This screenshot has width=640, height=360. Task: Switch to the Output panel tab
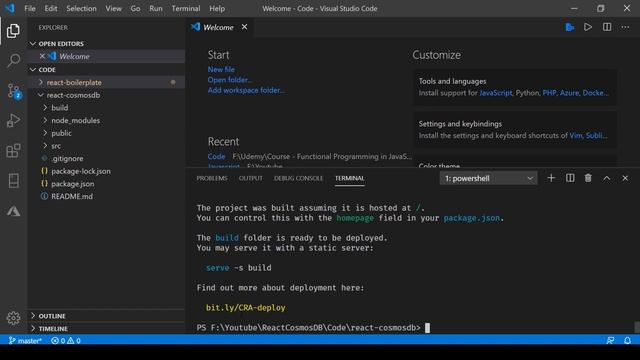pyautogui.click(x=251, y=178)
